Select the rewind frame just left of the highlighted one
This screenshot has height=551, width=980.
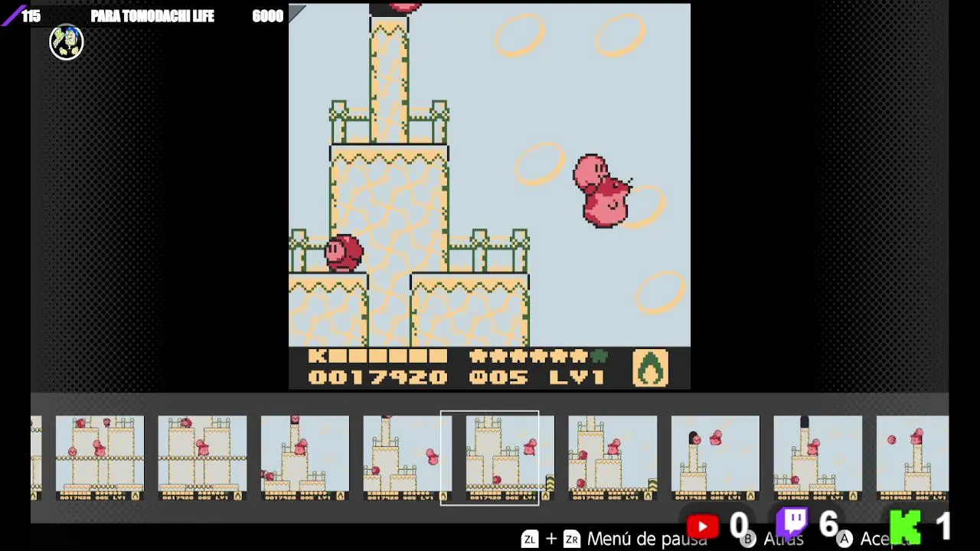[x=407, y=458]
